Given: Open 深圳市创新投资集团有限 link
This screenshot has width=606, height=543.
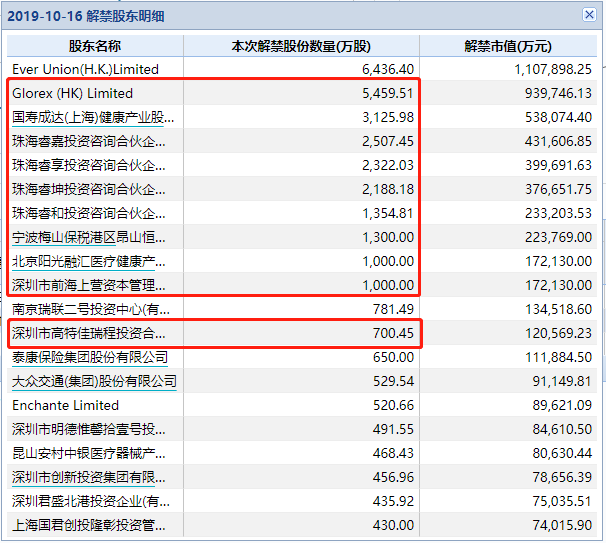Looking at the screenshot, I should click(89, 477).
